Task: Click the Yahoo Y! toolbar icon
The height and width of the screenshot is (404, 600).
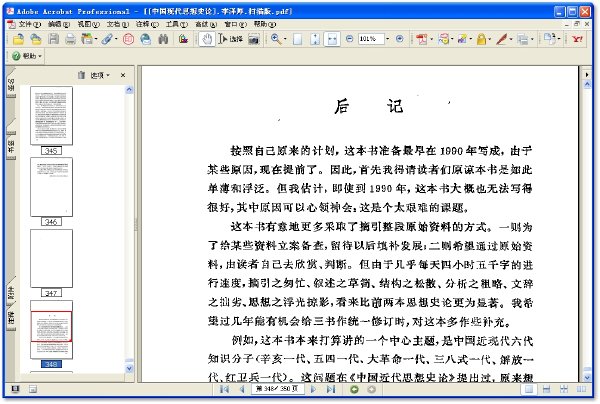Action: pos(577,39)
